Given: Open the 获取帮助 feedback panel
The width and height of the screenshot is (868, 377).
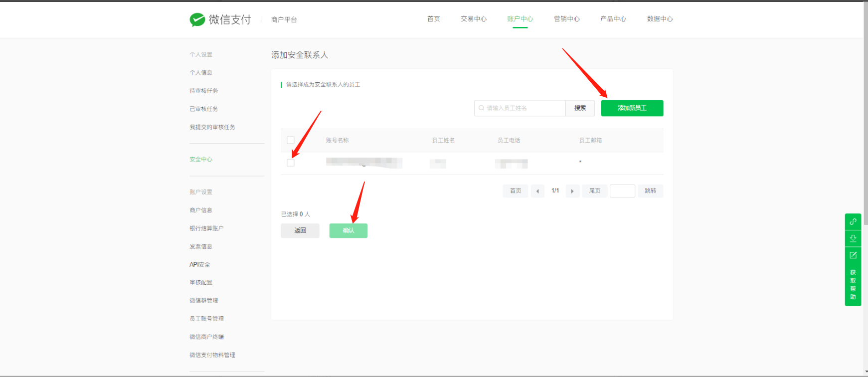Looking at the screenshot, I should [853, 284].
